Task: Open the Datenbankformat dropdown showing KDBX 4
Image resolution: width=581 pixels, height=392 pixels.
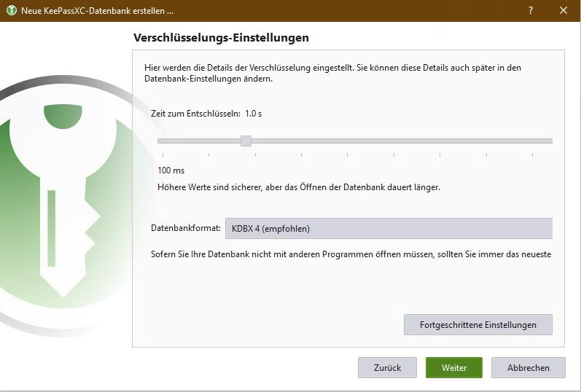Action: tap(388, 228)
